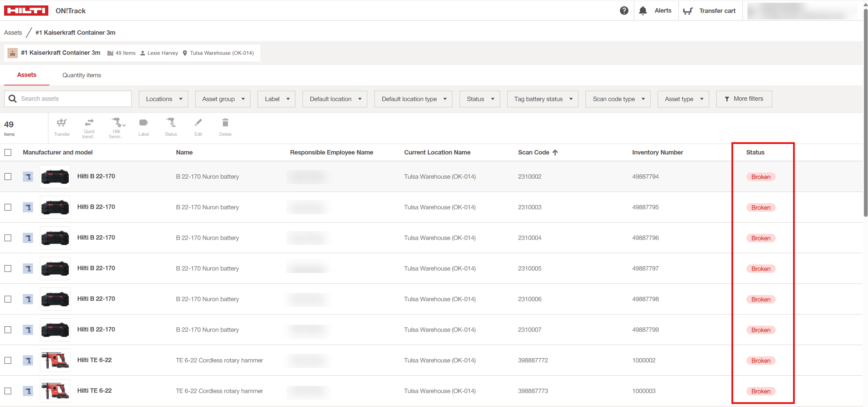868x407 pixels.
Task: Expand the Default location filter dropdown
Action: coord(335,99)
